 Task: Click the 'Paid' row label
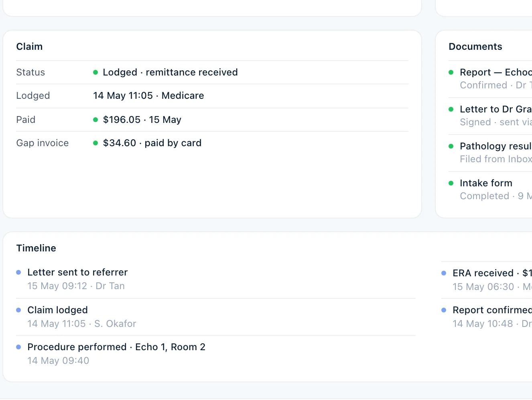pyautogui.click(x=26, y=120)
